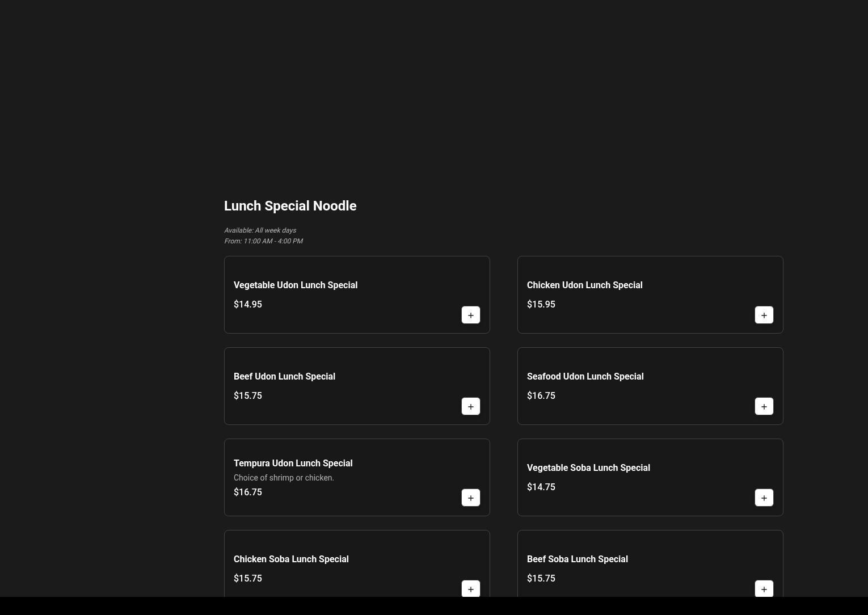Add Seafood Udon Lunch Special to order
Image resolution: width=868 pixels, height=615 pixels.
[764, 406]
